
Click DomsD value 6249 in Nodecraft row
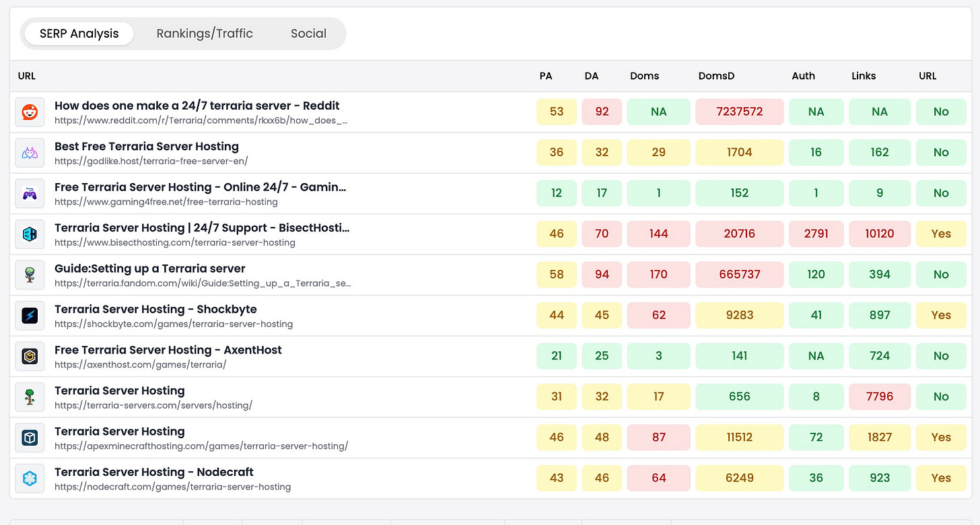click(x=739, y=479)
